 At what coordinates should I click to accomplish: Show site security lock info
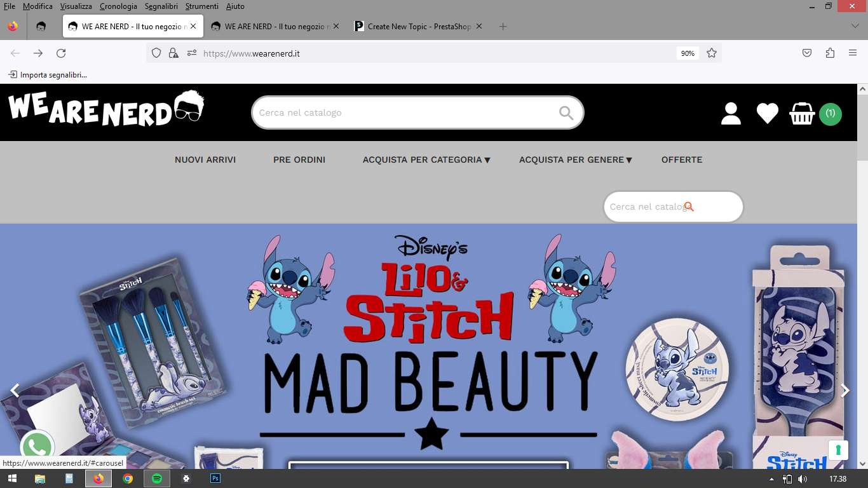click(173, 53)
